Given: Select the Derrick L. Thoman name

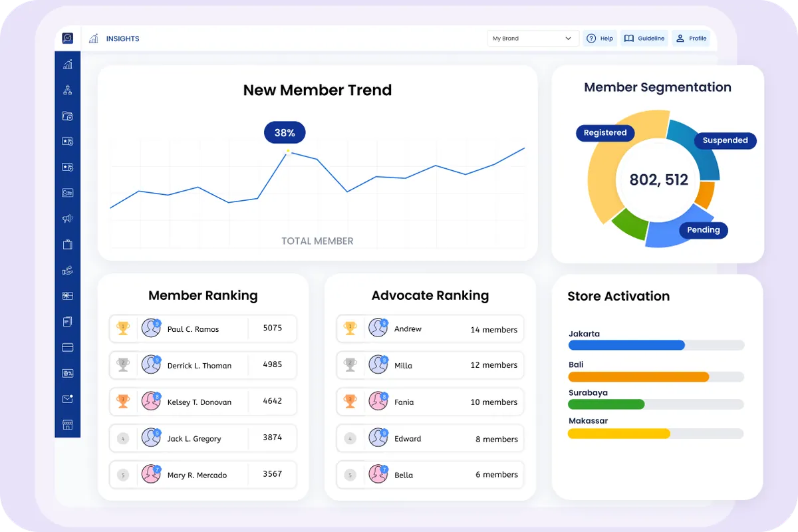Looking at the screenshot, I should pos(199,366).
